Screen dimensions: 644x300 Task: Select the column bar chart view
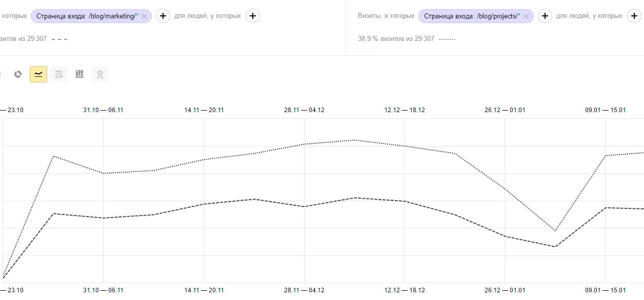(79, 74)
